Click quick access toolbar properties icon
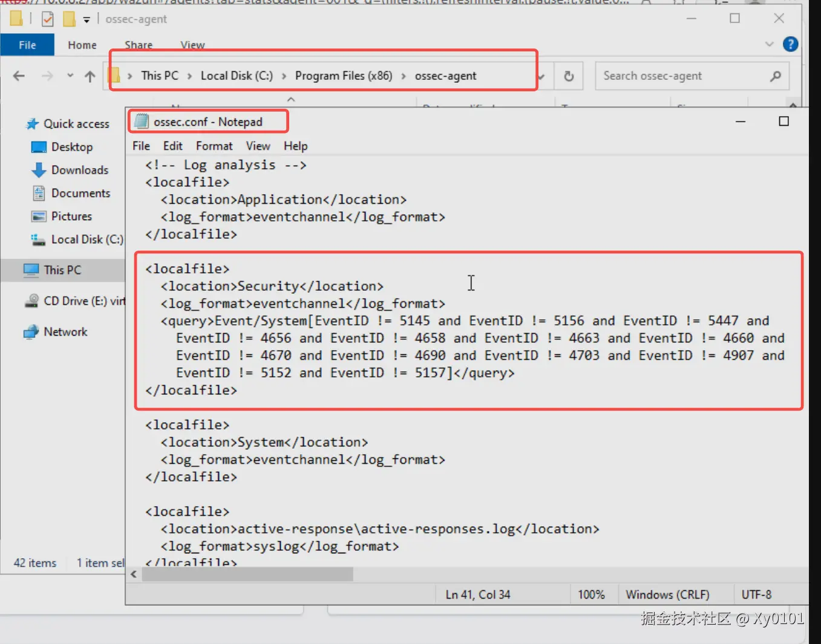This screenshot has width=821, height=644. tap(47, 19)
